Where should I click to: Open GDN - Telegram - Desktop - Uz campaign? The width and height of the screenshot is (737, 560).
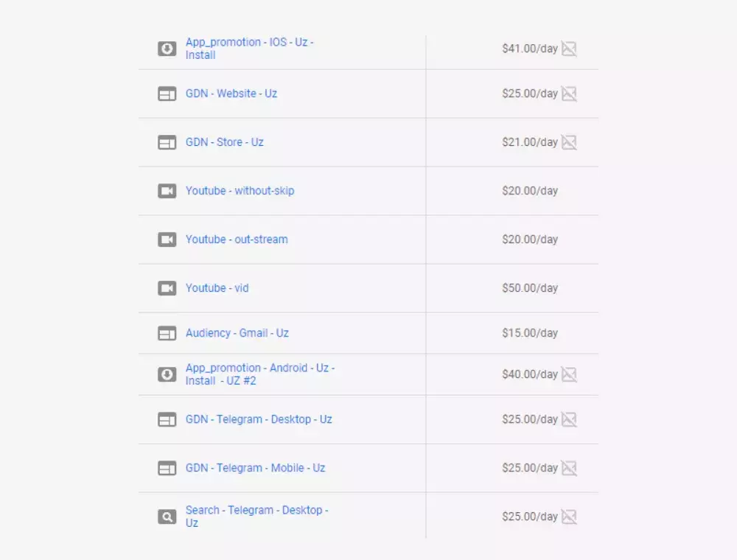coord(259,419)
